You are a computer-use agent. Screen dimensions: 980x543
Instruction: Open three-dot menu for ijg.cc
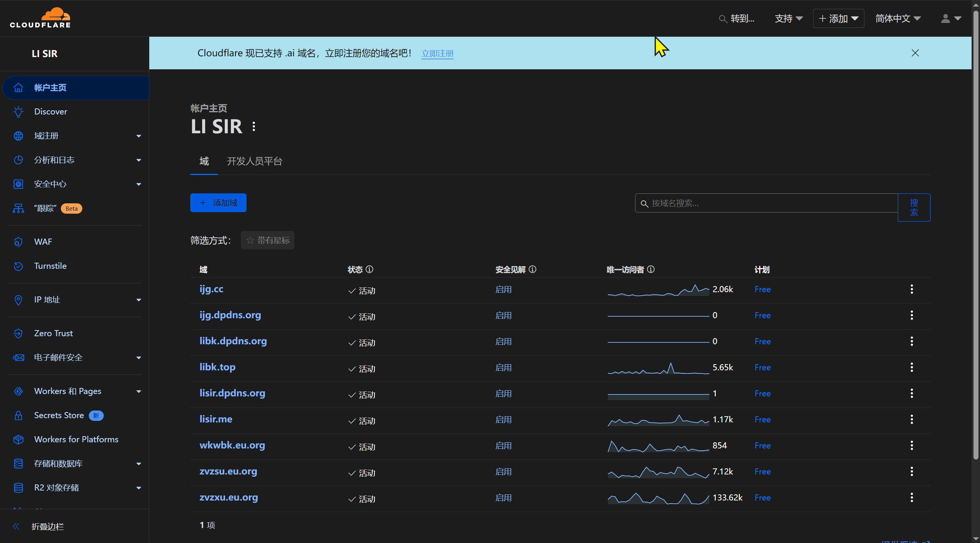911,289
